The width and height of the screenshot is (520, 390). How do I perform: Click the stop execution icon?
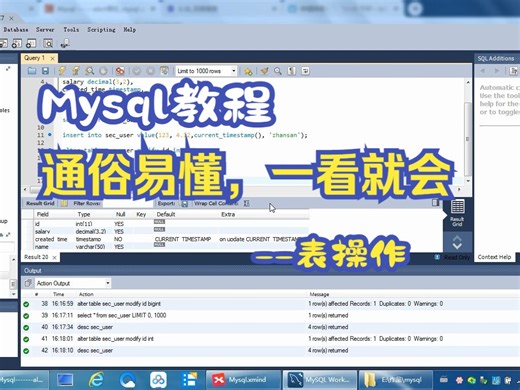(x=103, y=71)
